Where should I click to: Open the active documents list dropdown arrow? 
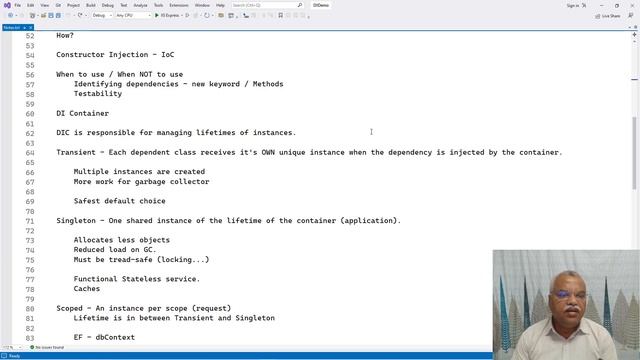[x=630, y=27]
